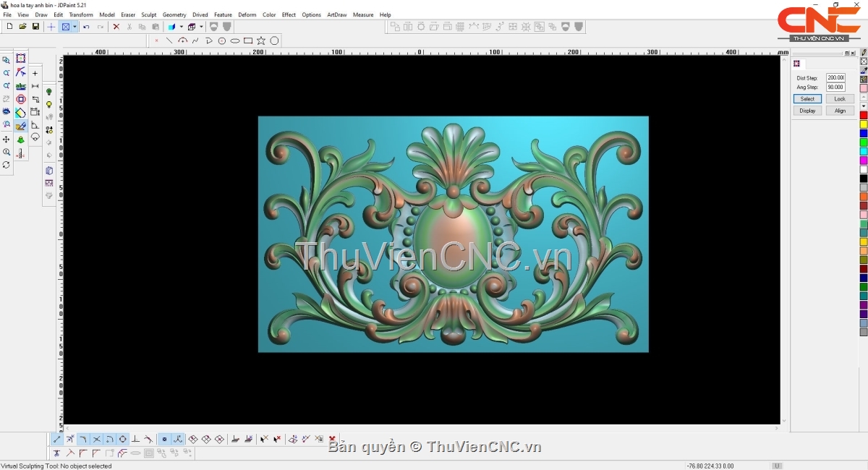The image size is (868, 470).
Task: Expand the wireframe box dropdown arrow
Action: [x=201, y=27]
